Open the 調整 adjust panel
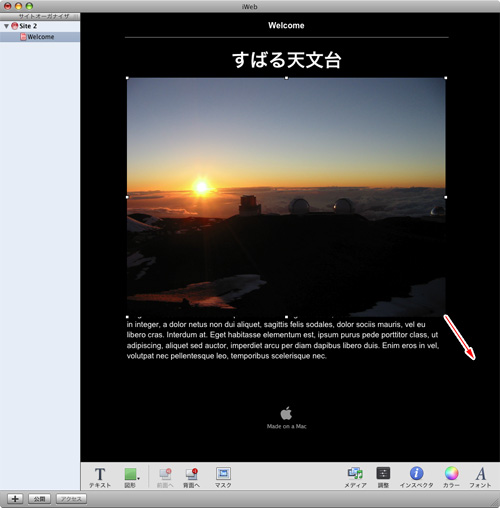This screenshot has width=500, height=508. (x=383, y=477)
